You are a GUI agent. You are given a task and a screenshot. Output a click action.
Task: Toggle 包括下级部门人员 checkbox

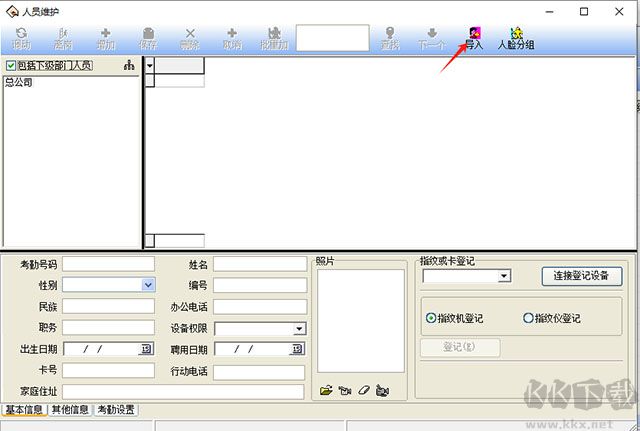[x=11, y=65]
